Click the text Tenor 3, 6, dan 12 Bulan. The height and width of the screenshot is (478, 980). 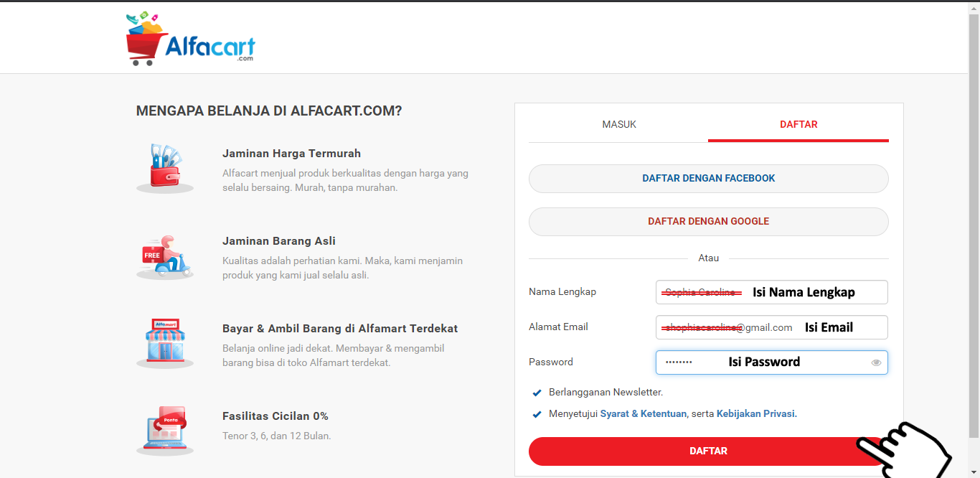tap(277, 436)
